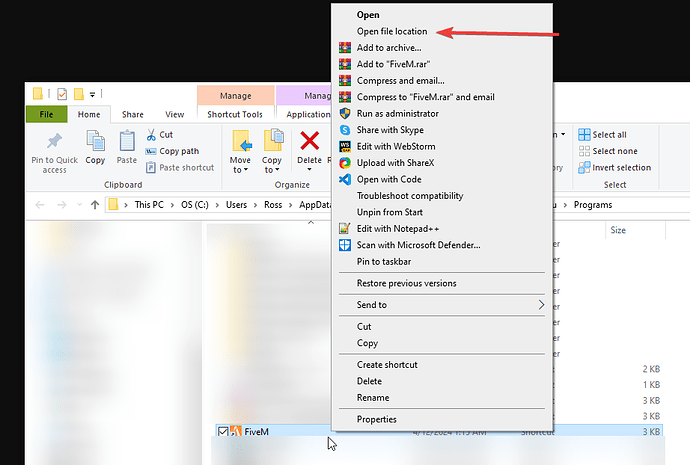Viewport: 690px width, 465px height.
Task: Click Users in the address path
Action: point(236,205)
